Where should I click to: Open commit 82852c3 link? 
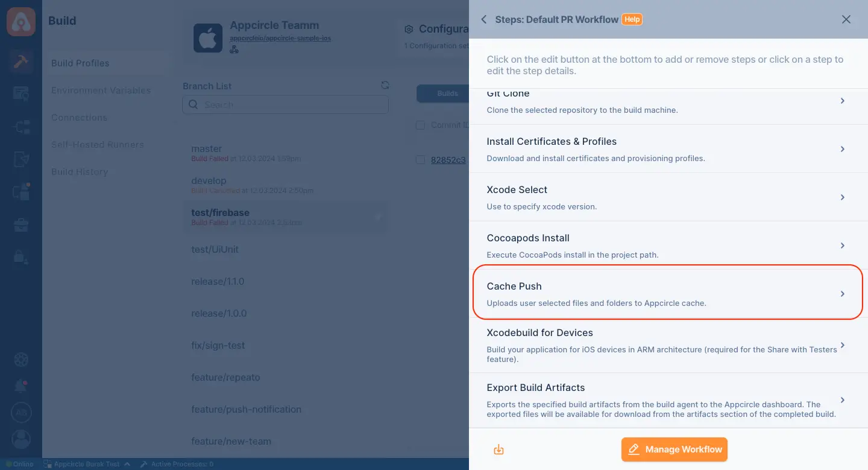coord(448,160)
